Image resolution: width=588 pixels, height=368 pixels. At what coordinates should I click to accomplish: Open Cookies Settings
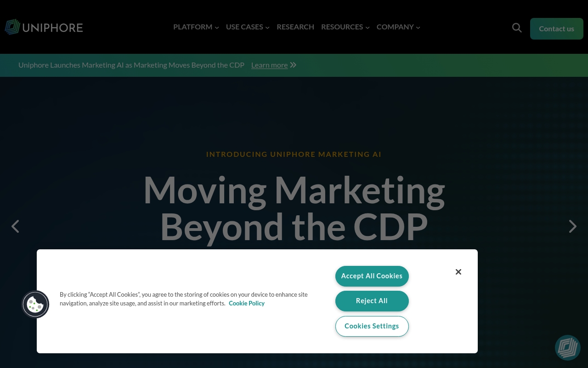[372, 326]
